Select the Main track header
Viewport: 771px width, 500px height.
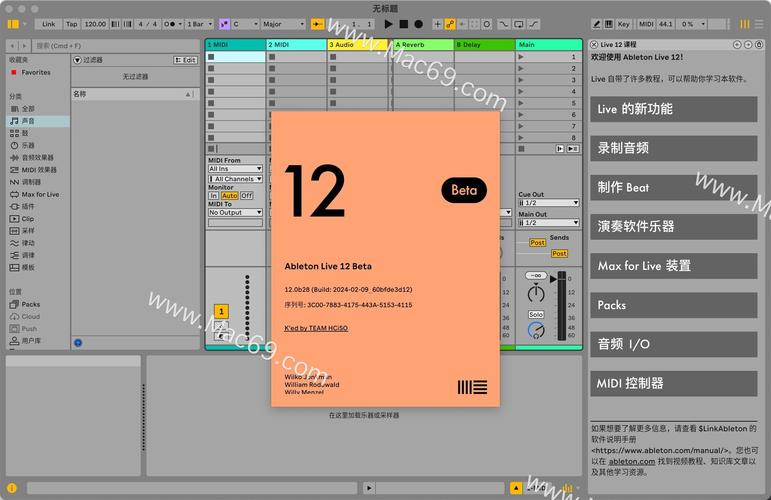[548, 45]
